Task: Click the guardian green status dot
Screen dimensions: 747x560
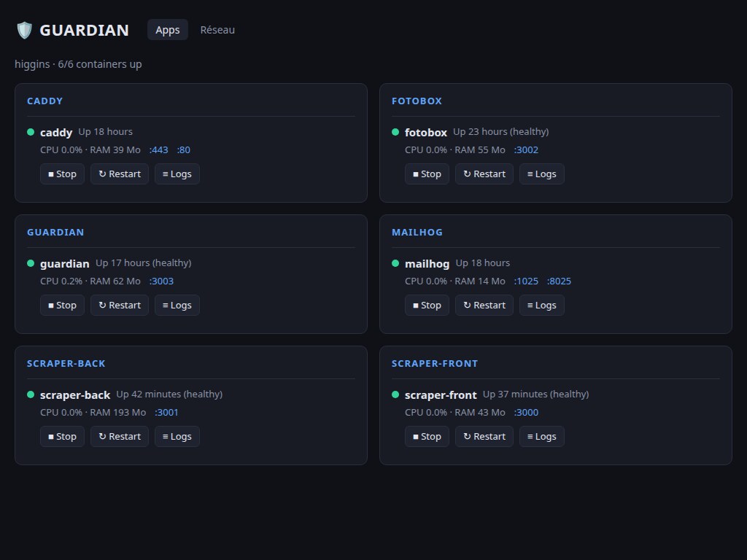Action: coord(31,263)
